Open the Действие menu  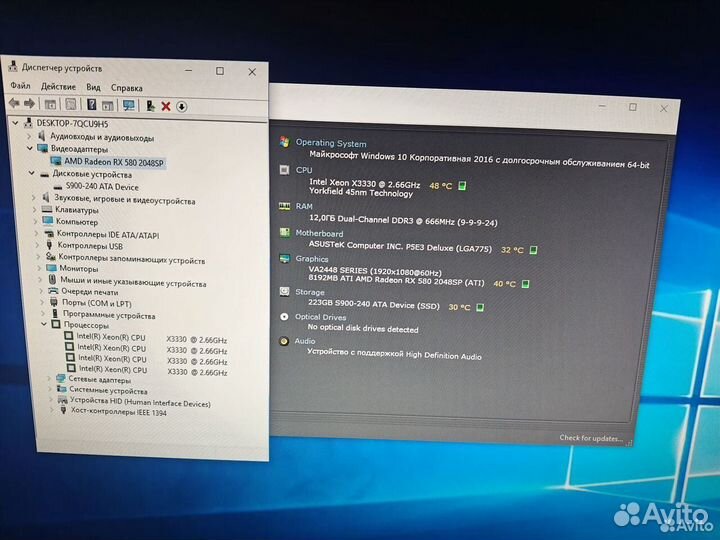[58, 87]
